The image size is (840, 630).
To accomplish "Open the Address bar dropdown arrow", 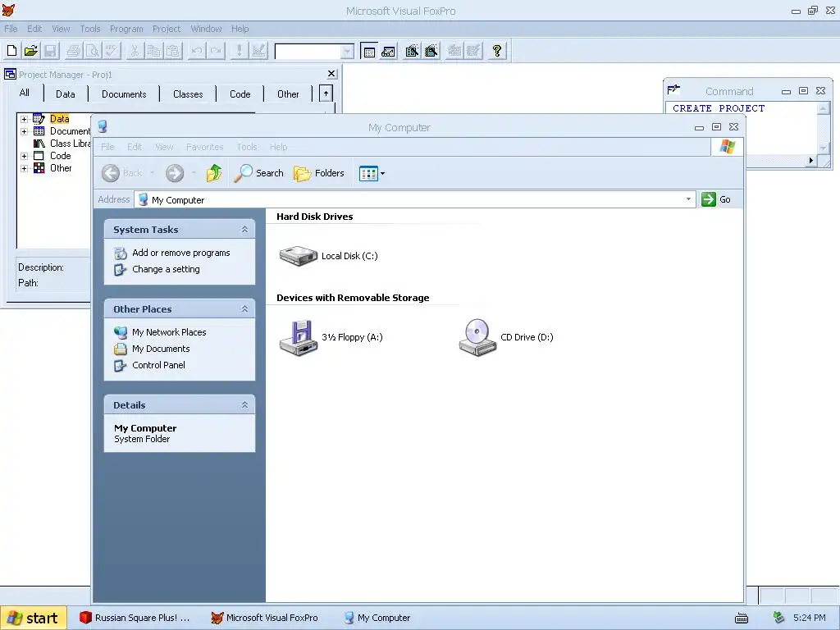I will pos(688,199).
